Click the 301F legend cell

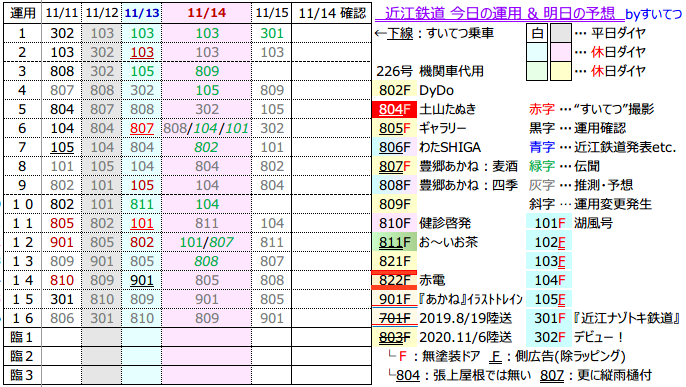[549, 318]
